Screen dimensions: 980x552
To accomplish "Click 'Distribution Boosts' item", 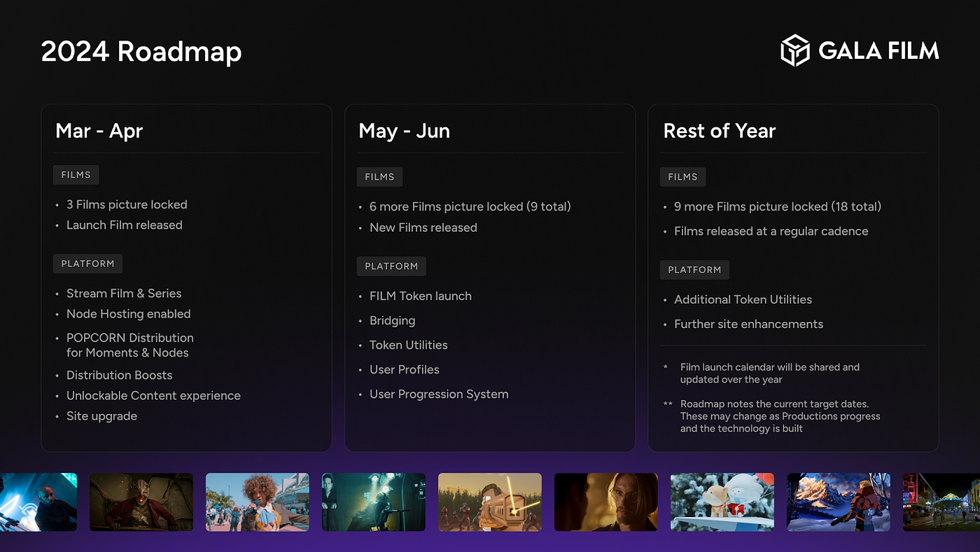I will 119,375.
